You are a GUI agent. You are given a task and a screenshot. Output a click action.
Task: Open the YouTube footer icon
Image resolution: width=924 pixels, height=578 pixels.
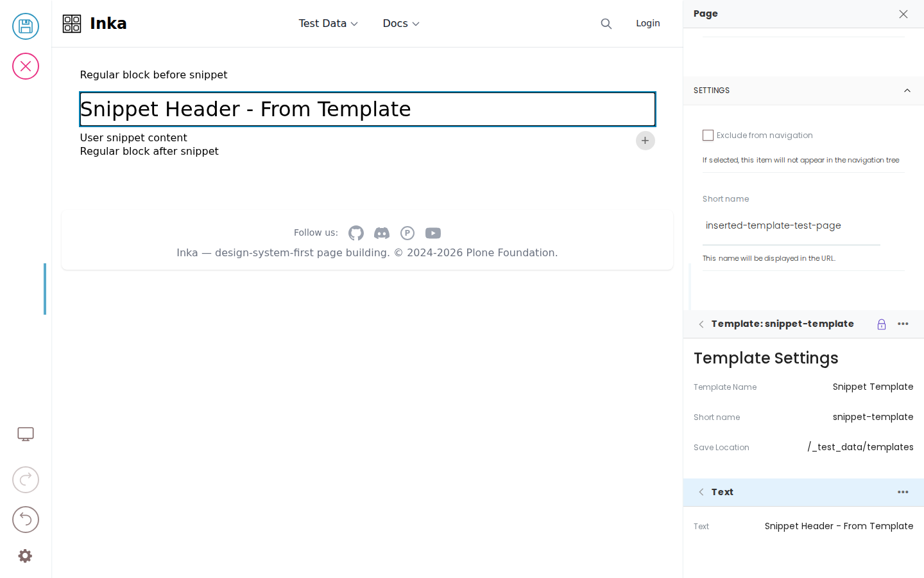click(x=433, y=233)
